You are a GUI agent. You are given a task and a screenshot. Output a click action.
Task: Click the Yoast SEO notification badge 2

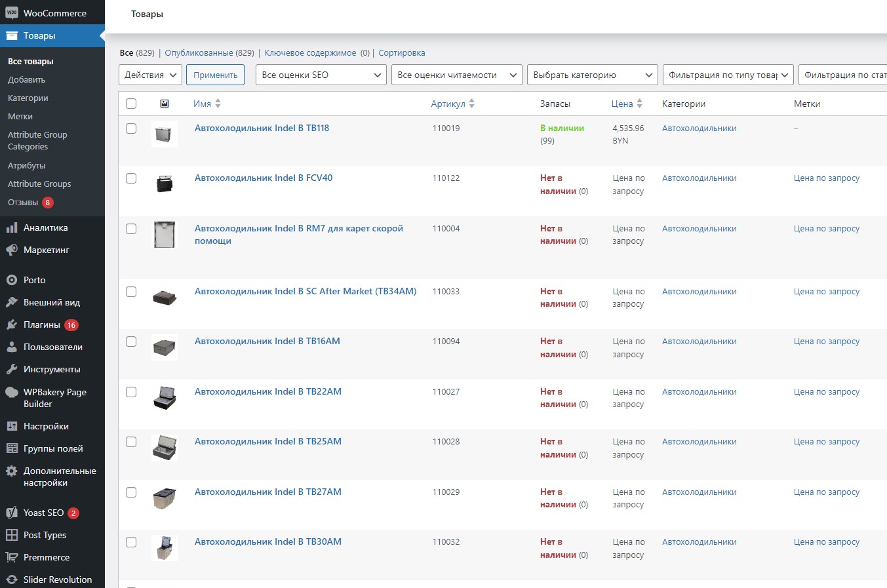(73, 513)
